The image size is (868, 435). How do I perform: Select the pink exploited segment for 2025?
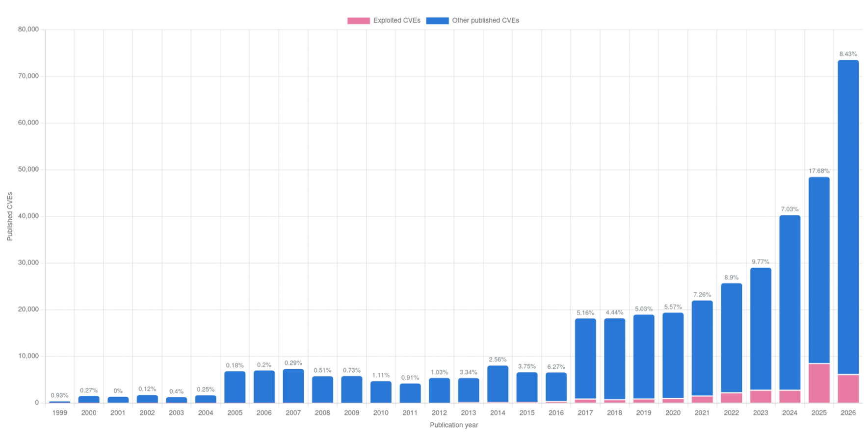pyautogui.click(x=819, y=384)
